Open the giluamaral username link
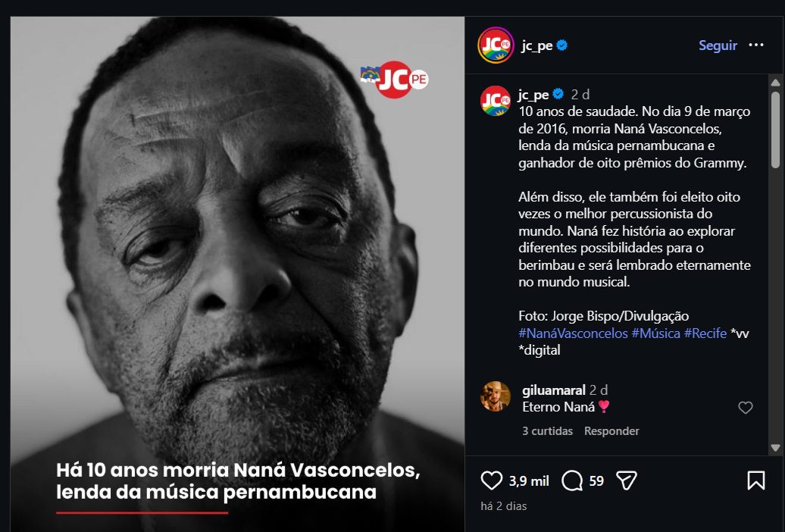The height and width of the screenshot is (532, 785). tap(554, 390)
